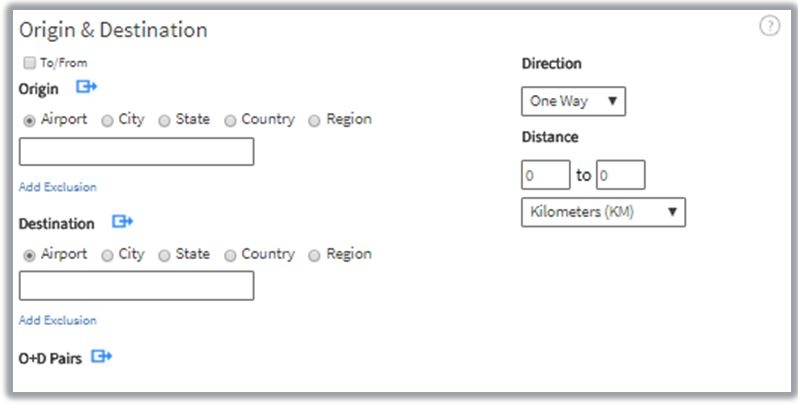Viewport: 798px width, 404px height.
Task: Select the Region radio under Destination
Action: click(315, 255)
